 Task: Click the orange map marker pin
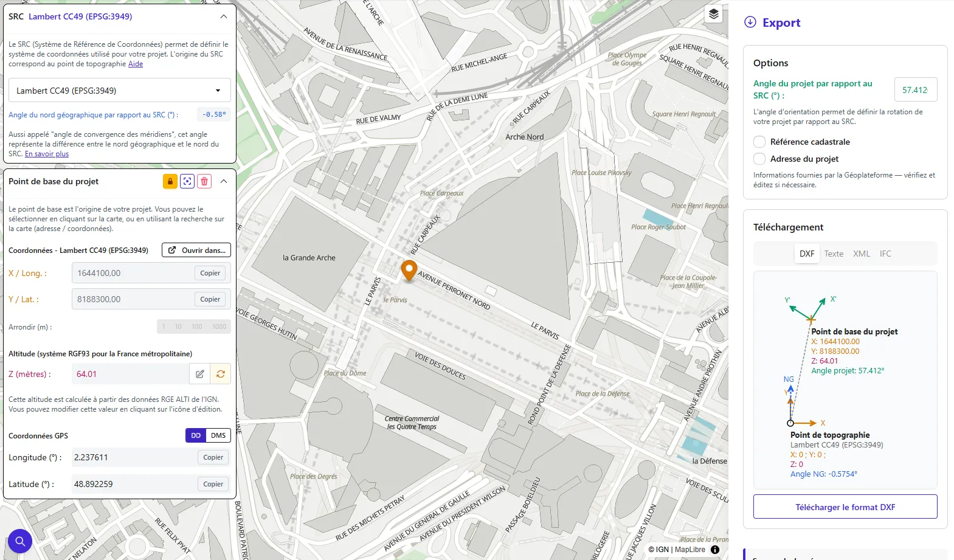point(409,269)
